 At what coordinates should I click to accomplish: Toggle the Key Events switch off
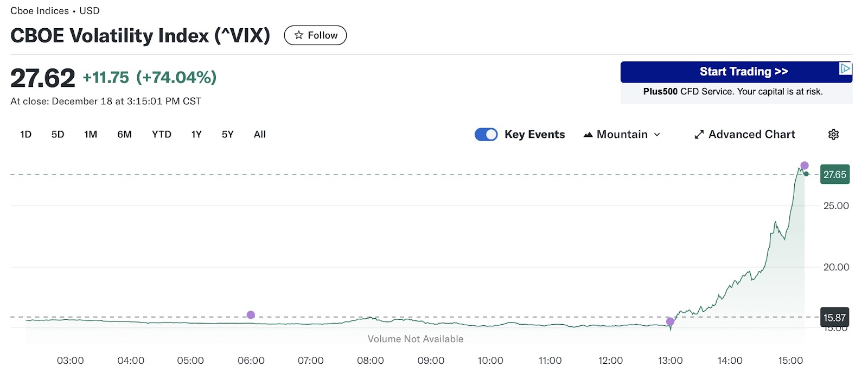pyautogui.click(x=486, y=135)
